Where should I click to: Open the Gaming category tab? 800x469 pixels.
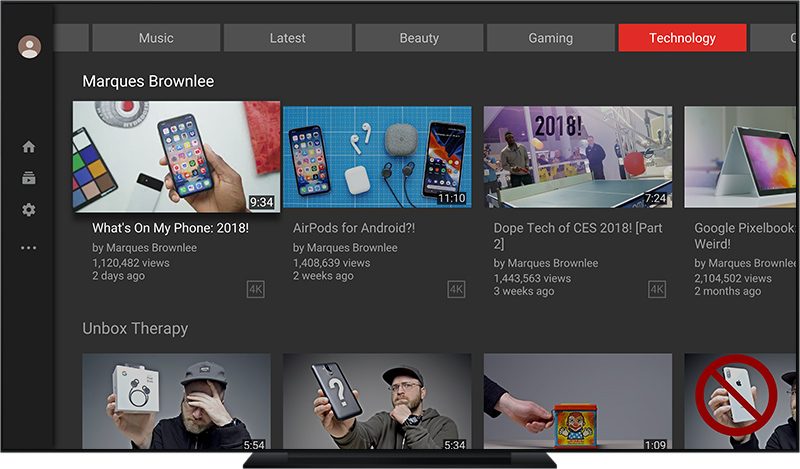(x=551, y=38)
